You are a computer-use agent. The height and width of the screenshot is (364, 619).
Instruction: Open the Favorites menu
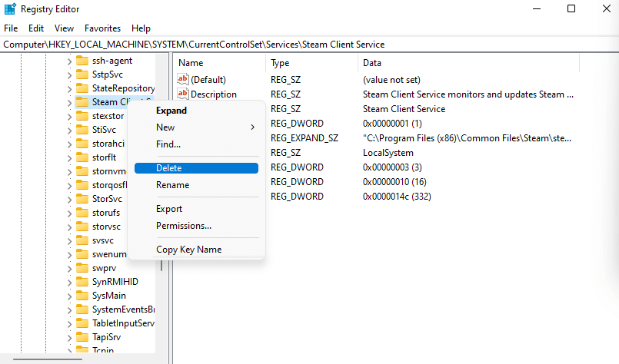[102, 28]
